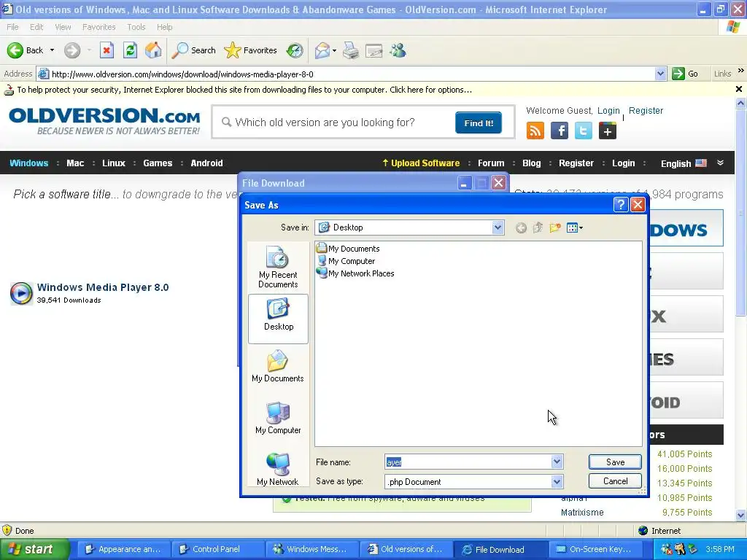Click the File name input field
This screenshot has height=560, width=747.
pyautogui.click(x=468, y=462)
